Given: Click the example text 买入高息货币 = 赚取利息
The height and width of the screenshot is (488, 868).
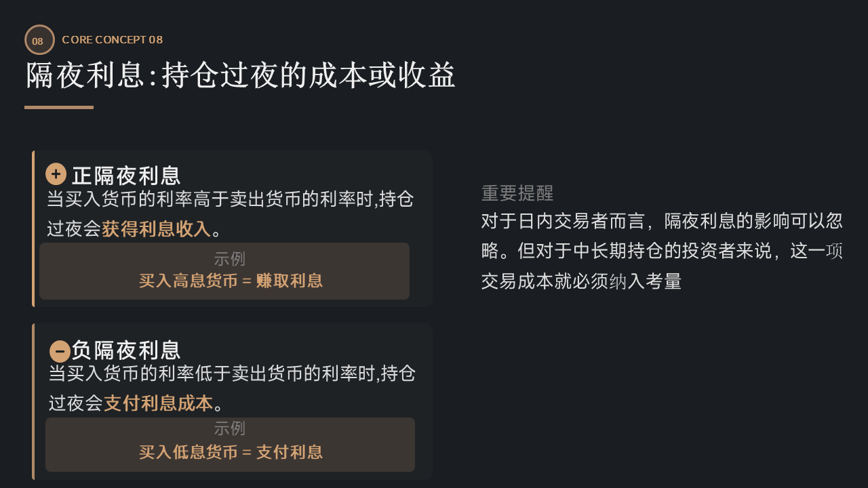Looking at the screenshot, I should point(231,281).
